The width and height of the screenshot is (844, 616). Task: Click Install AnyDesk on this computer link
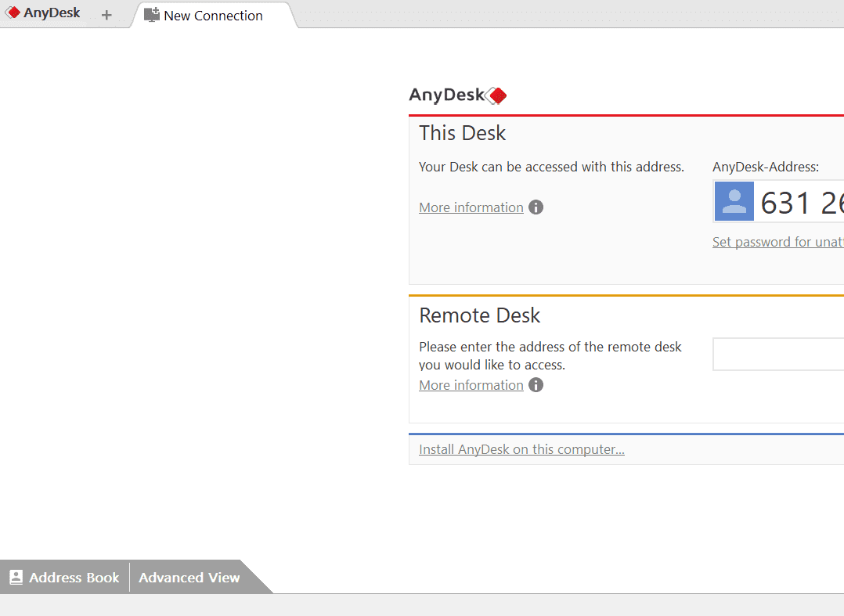[x=521, y=449]
